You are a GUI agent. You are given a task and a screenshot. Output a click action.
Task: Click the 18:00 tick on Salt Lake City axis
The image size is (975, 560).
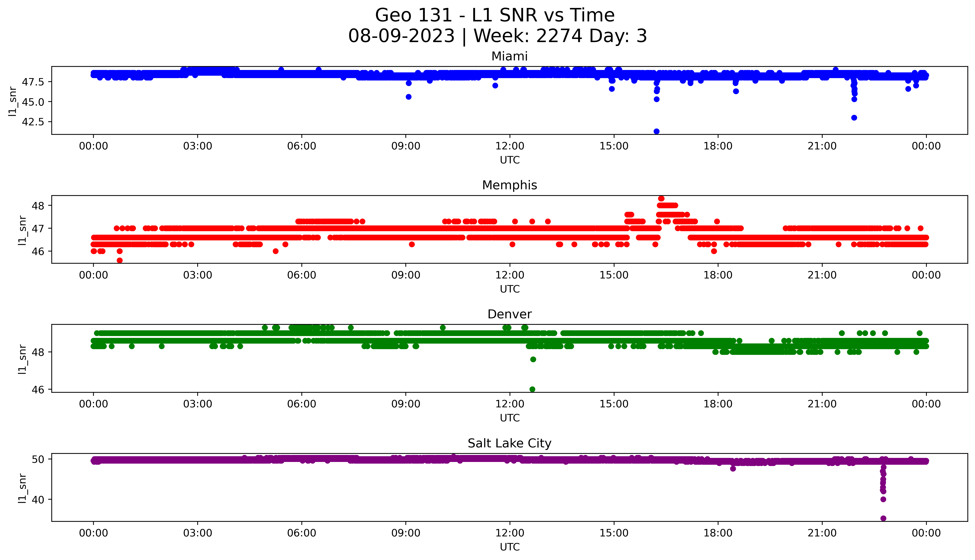pos(718,533)
